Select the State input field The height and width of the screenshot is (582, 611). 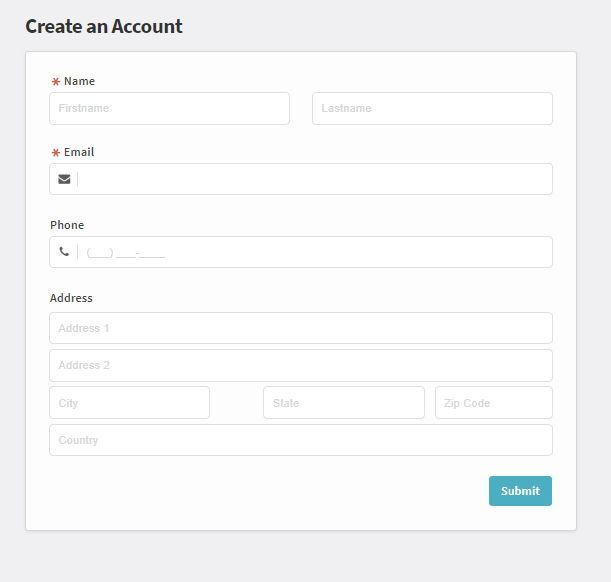344,402
